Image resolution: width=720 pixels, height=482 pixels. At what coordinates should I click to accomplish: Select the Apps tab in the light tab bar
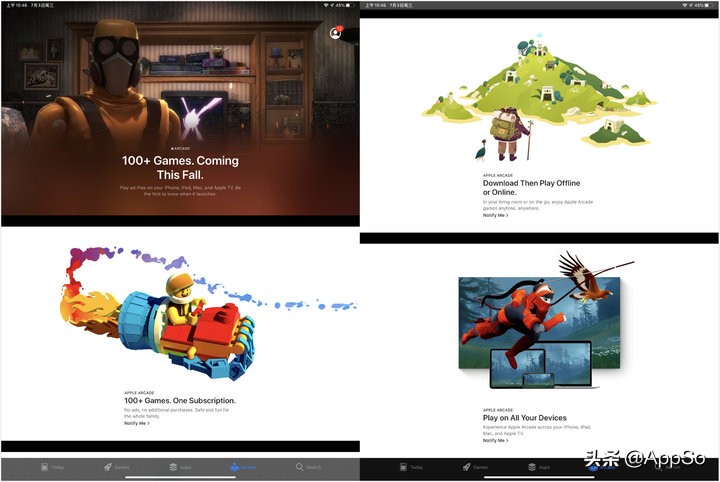pos(180,467)
